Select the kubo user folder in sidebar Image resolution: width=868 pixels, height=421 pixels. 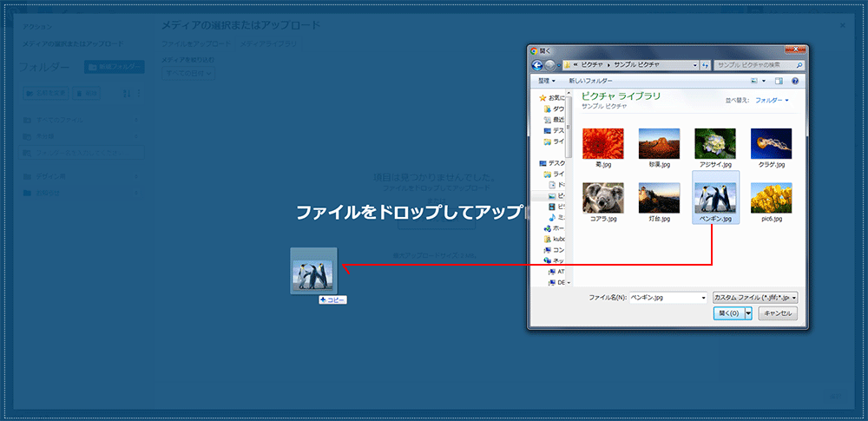(554, 240)
